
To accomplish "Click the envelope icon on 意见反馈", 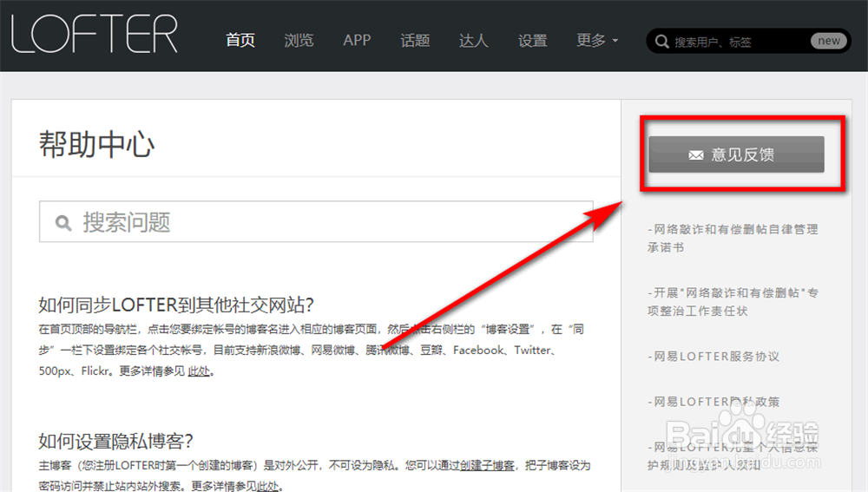I will click(x=696, y=155).
